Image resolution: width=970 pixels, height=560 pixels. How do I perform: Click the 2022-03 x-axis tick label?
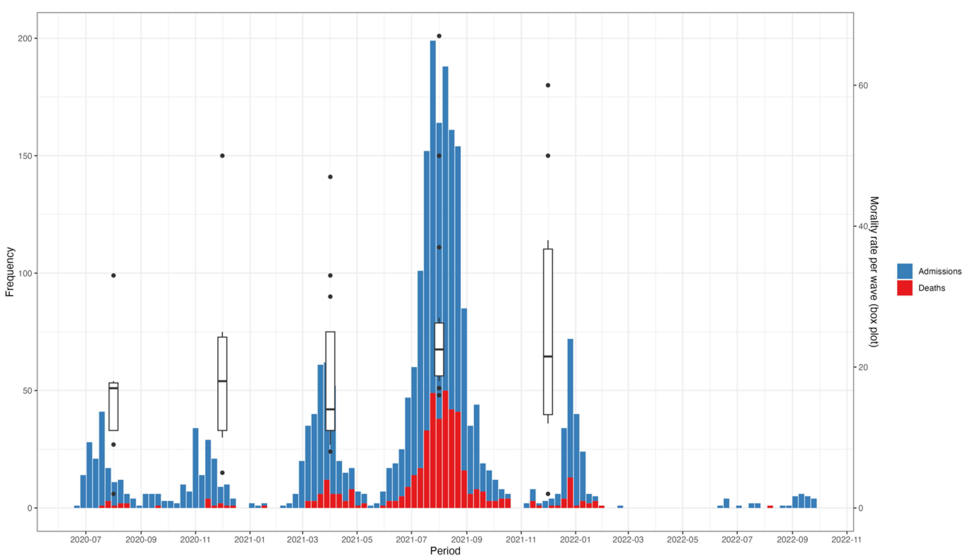(x=628, y=539)
